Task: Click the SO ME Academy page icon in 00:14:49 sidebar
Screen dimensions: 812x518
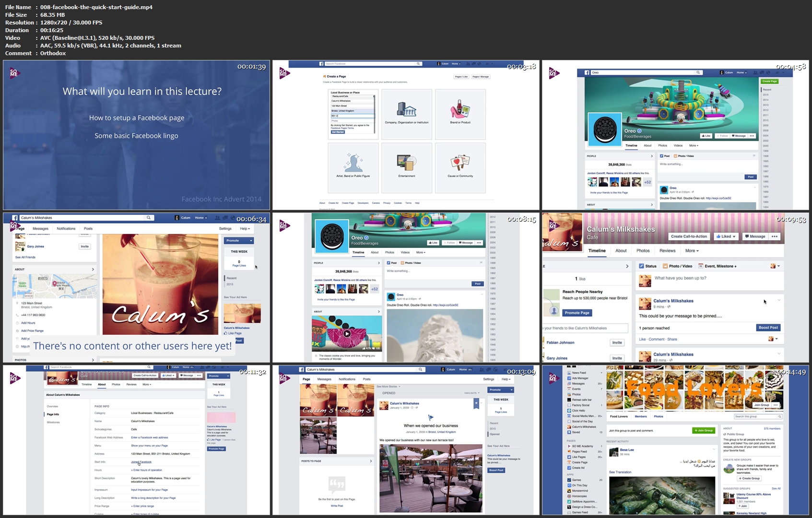Action: 569,446
